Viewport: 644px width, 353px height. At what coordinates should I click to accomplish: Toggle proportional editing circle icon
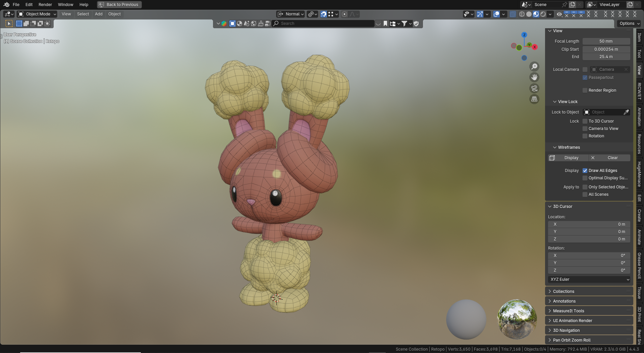[344, 14]
